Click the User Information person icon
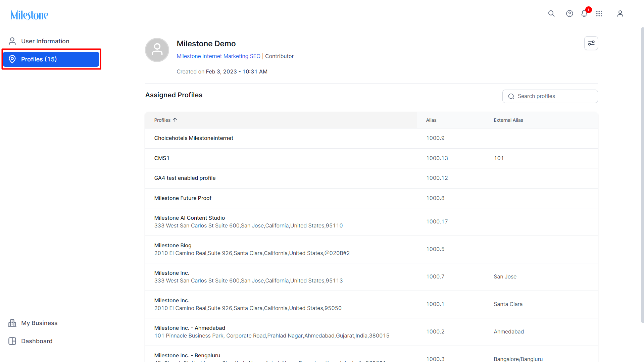Viewport: 644px width, 362px height. pyautogui.click(x=12, y=41)
